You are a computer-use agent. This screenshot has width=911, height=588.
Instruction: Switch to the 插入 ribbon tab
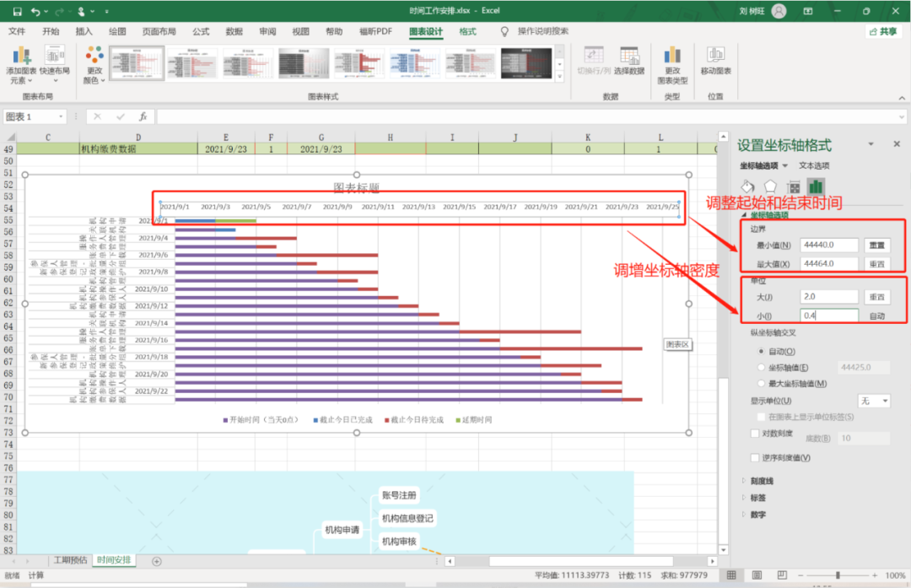coord(84,31)
